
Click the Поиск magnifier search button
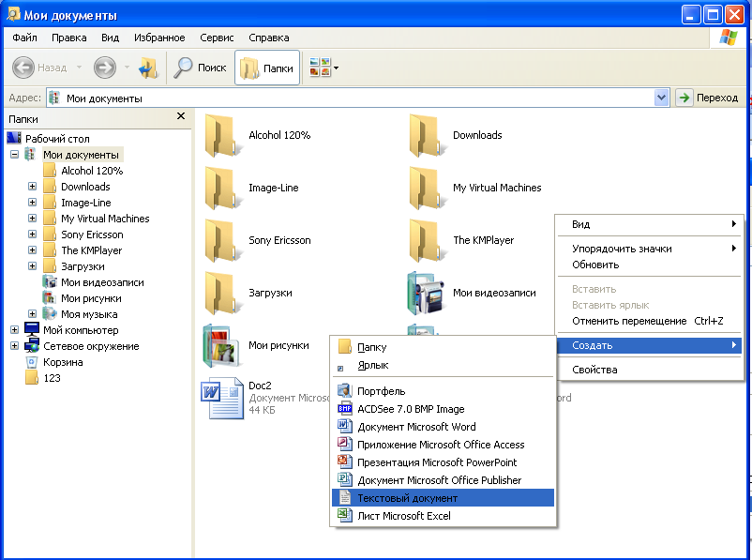click(x=200, y=68)
